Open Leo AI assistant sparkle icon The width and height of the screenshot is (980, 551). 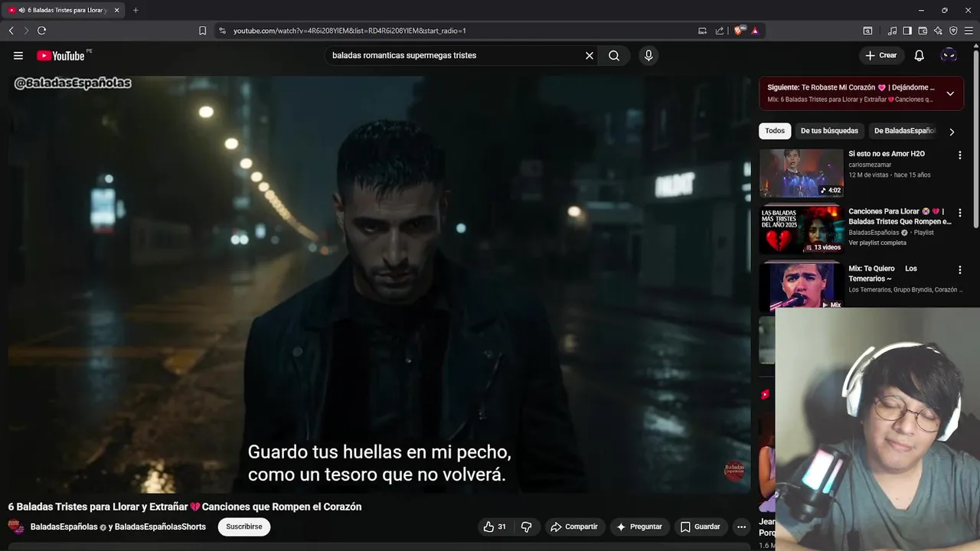(938, 31)
